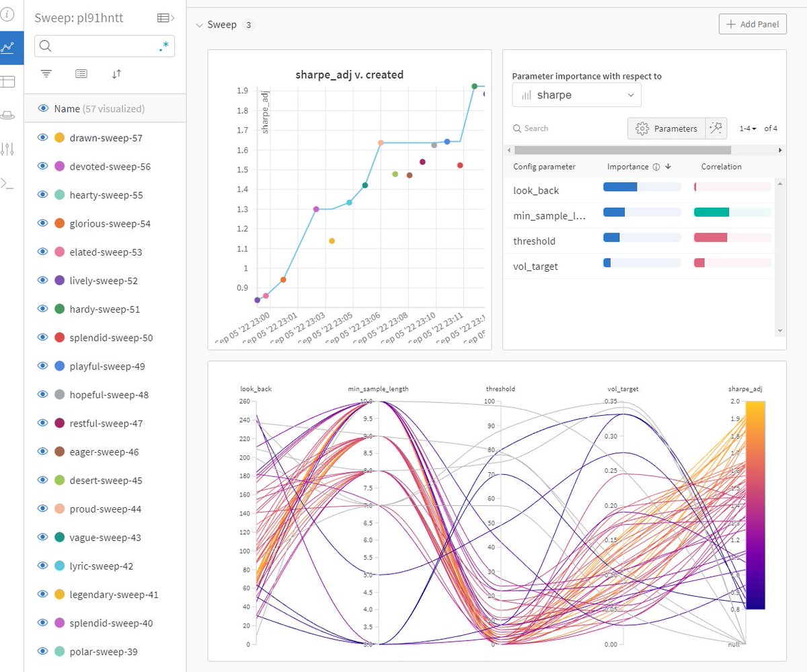Hide the hardy-sweep-51 run
The image size is (807, 672).
43,309
